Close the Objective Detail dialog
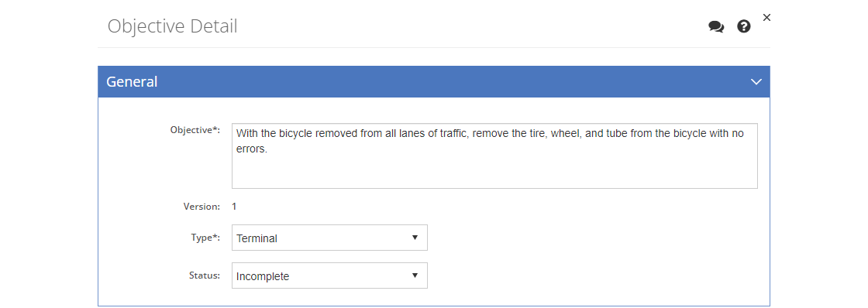The image size is (868, 308). tap(766, 18)
